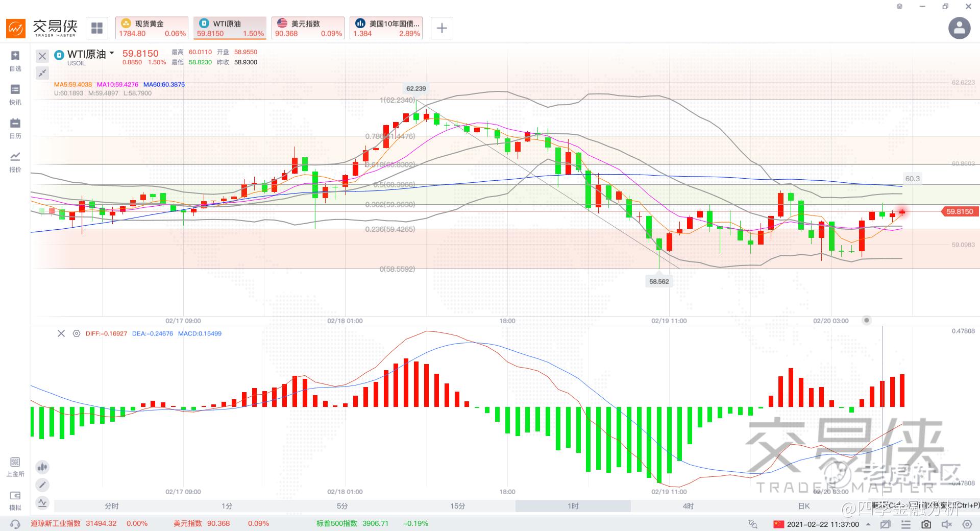Toggle the mute speaker icon
Image resolution: width=980 pixels, height=531 pixels.
947,524
